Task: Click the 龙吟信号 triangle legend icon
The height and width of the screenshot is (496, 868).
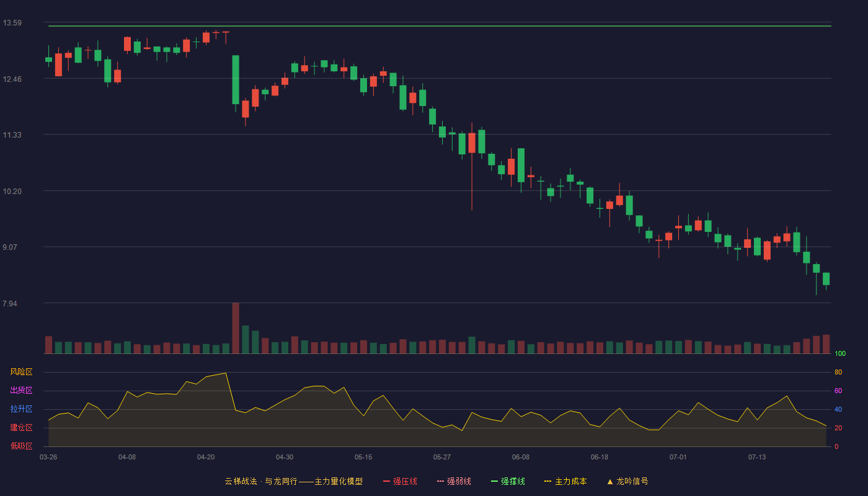Action: 610,481
